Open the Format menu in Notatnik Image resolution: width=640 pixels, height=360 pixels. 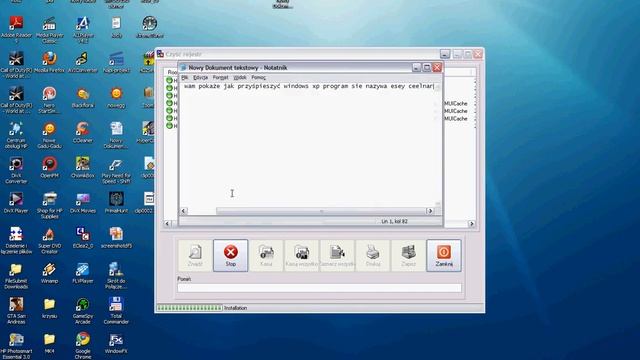click(220, 77)
